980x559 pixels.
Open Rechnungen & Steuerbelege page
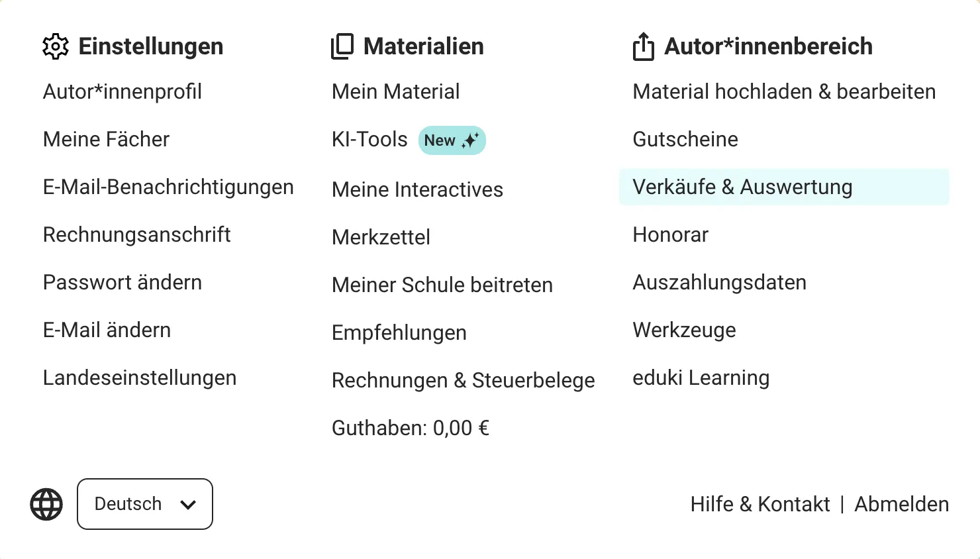tap(463, 380)
